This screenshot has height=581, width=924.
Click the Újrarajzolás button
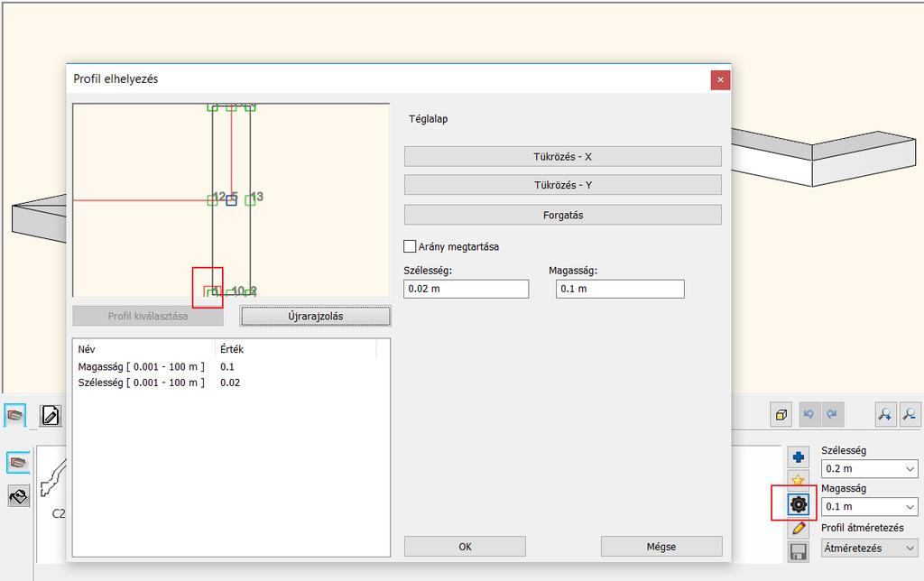(315, 316)
